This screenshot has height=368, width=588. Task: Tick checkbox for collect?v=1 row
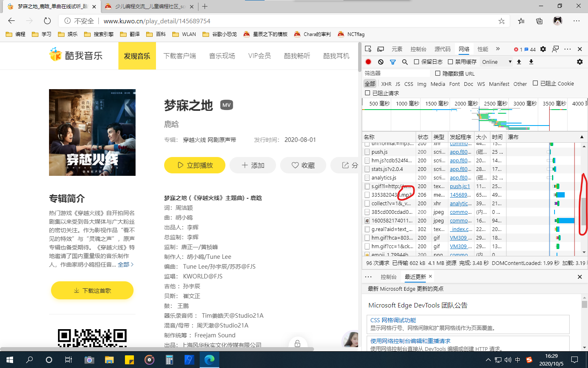[367, 204]
